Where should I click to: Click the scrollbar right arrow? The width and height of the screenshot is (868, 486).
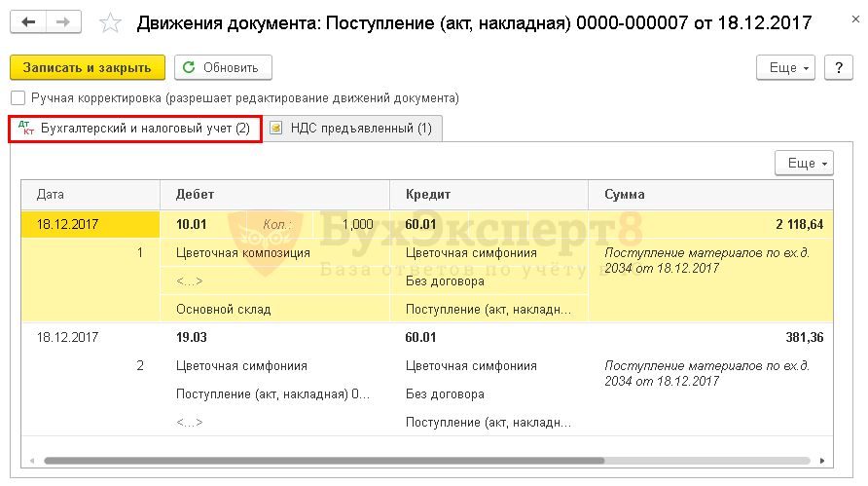(x=822, y=461)
